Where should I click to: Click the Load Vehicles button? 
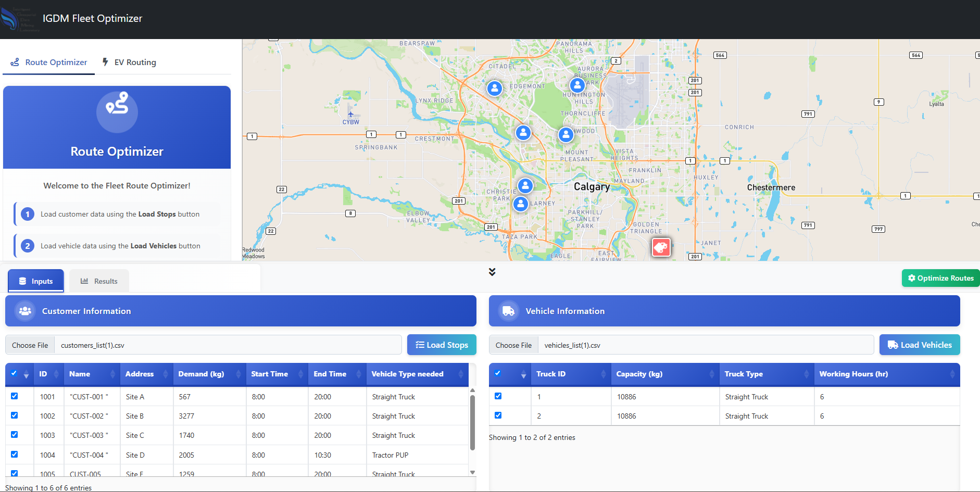[920, 345]
